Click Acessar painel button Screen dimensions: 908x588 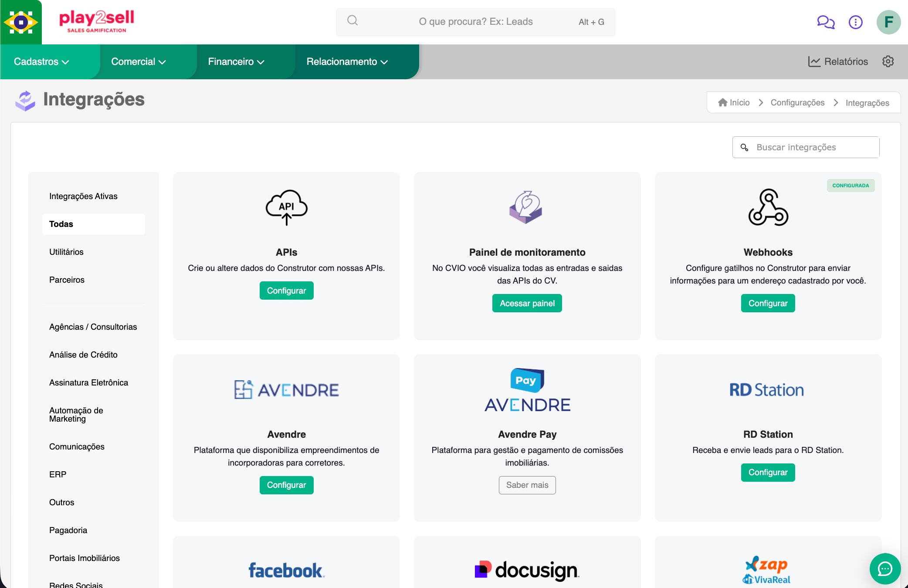click(527, 303)
